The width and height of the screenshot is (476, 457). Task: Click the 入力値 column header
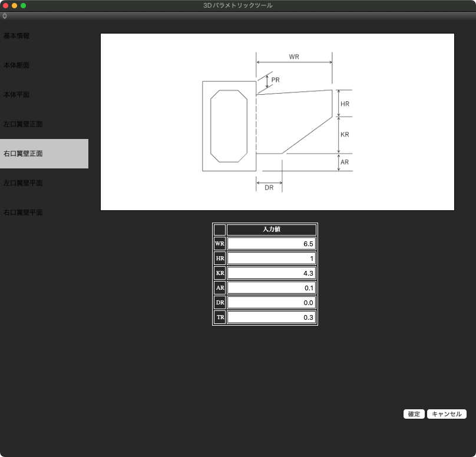(271, 230)
